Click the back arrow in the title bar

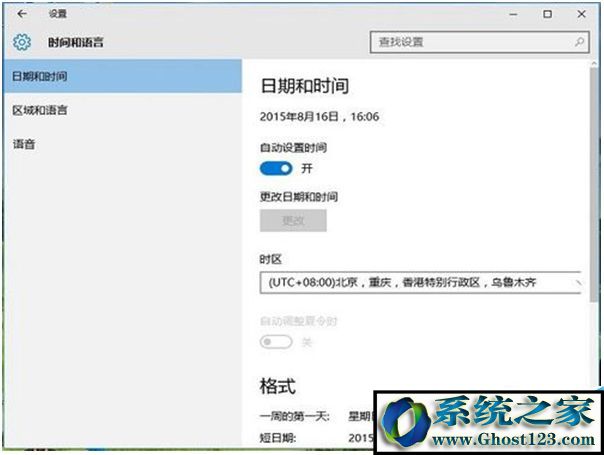click(x=22, y=14)
